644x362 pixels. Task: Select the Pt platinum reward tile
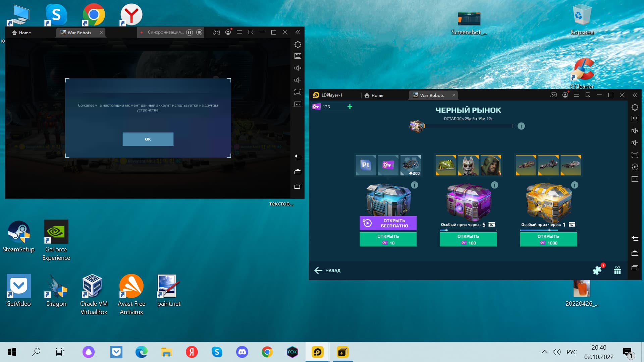(366, 165)
